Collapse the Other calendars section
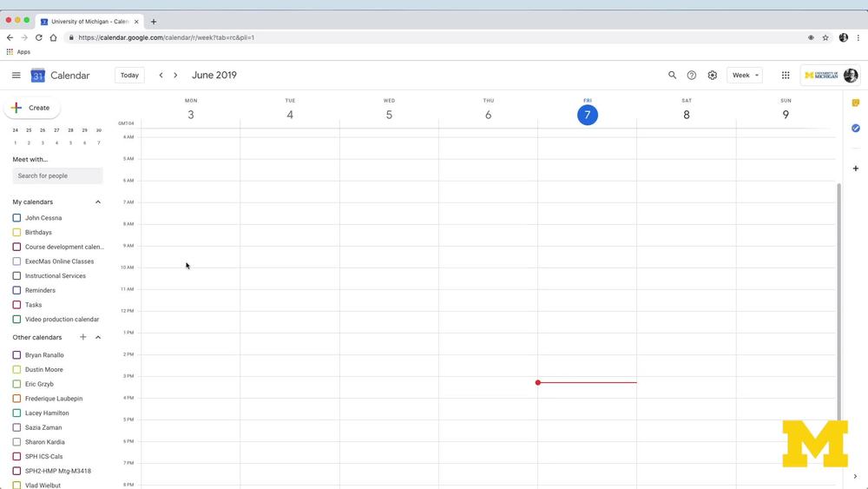 98,337
